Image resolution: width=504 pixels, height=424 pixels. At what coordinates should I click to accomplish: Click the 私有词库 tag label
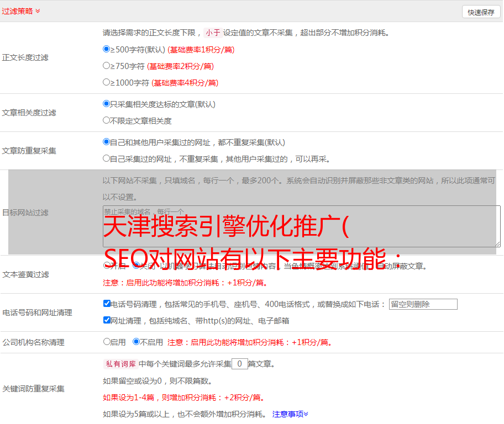120,364
